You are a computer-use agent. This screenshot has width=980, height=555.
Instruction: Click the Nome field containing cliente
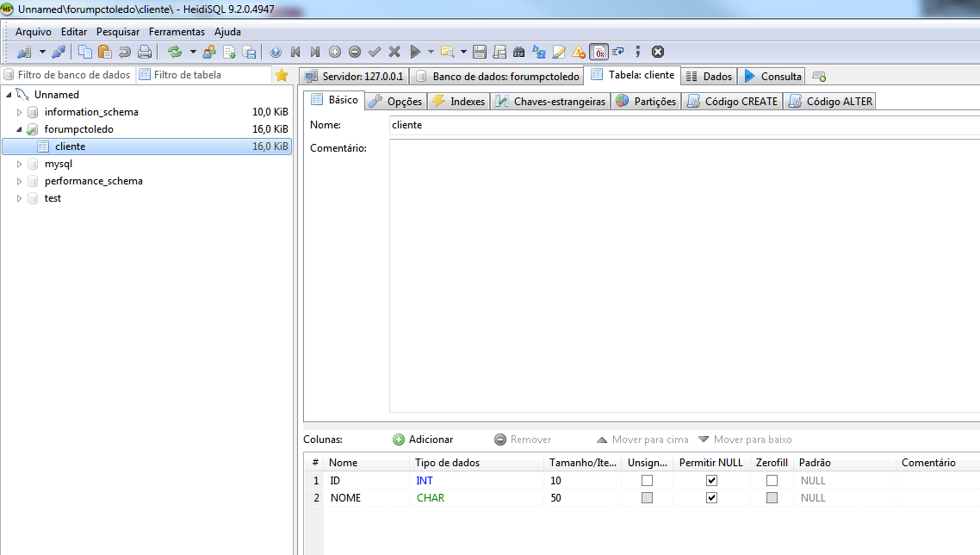pyautogui.click(x=685, y=125)
